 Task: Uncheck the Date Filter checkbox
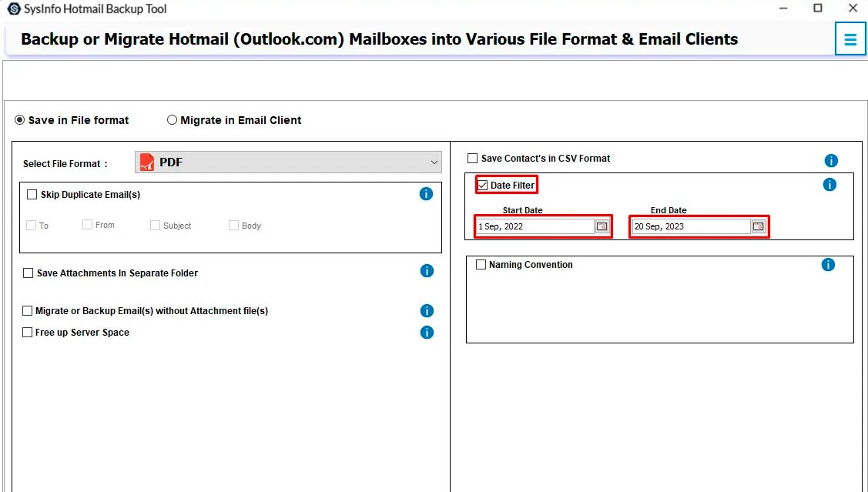(483, 186)
